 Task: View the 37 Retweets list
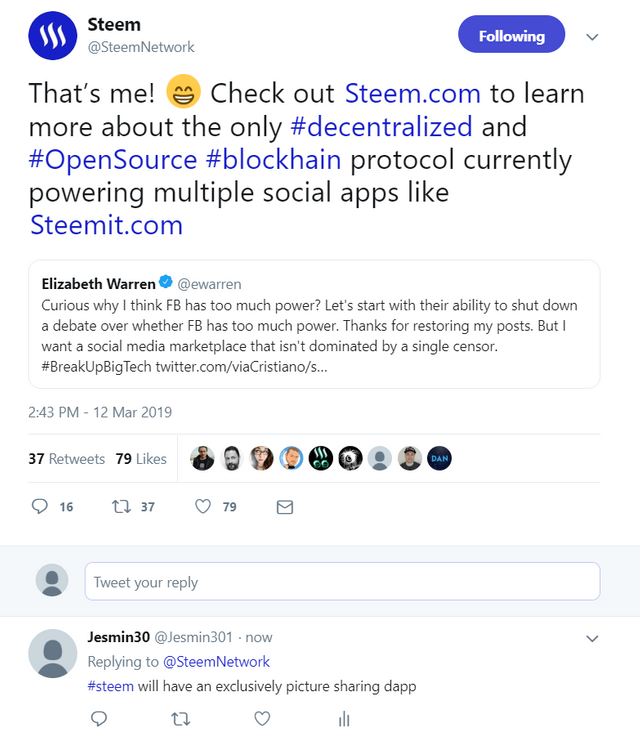point(67,458)
